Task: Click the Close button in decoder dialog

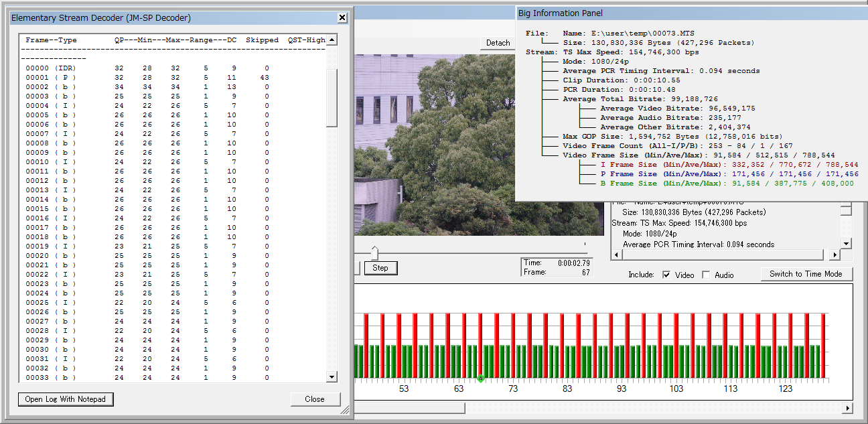Action: point(314,399)
